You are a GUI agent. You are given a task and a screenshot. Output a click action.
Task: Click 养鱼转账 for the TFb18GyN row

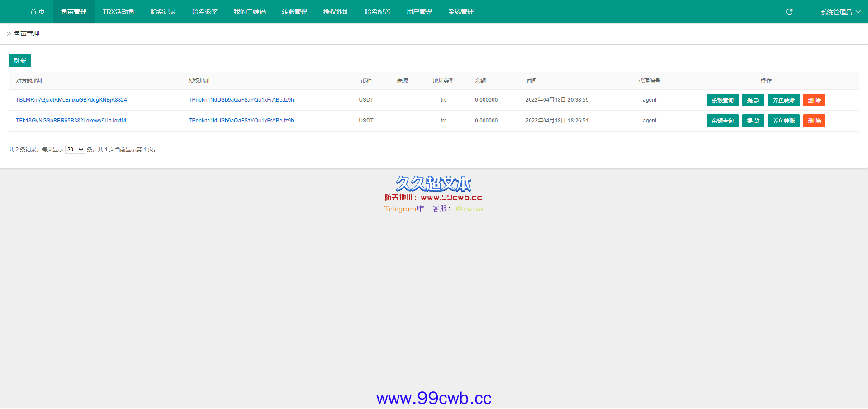point(784,121)
